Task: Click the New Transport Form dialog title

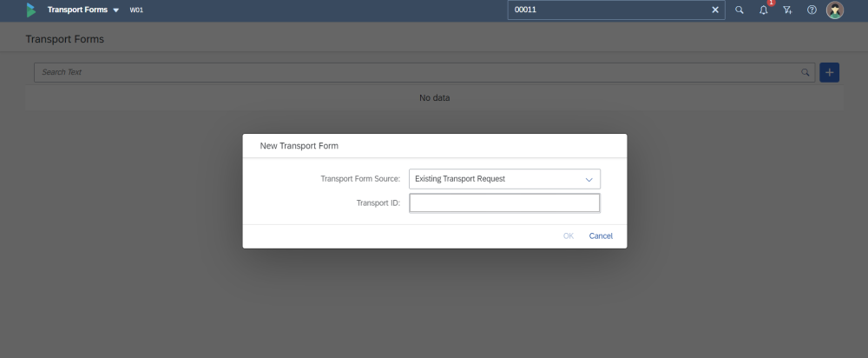Action: click(299, 146)
